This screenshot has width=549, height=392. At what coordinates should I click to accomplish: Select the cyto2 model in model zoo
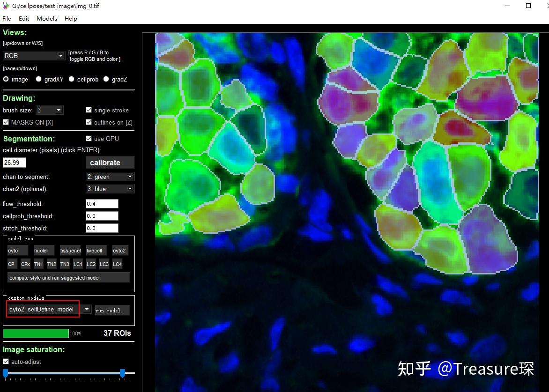(x=119, y=250)
